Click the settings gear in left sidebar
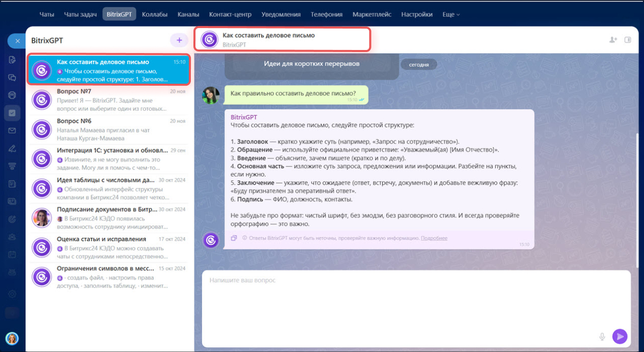This screenshot has width=644, height=352. pyautogui.click(x=12, y=293)
